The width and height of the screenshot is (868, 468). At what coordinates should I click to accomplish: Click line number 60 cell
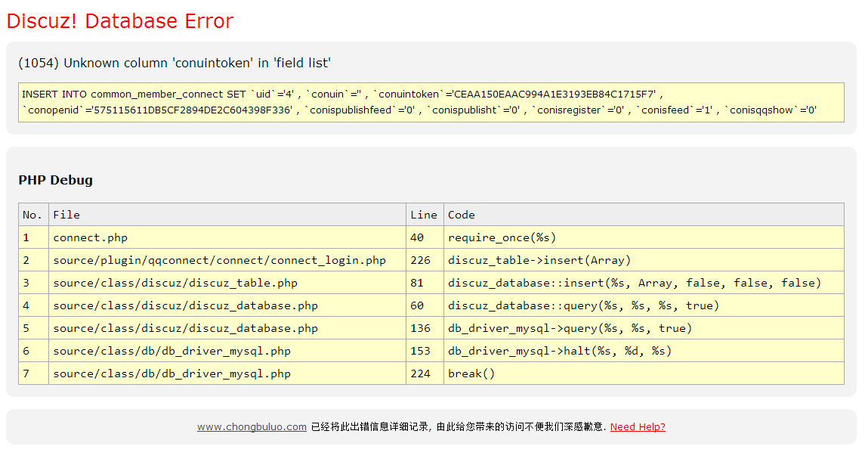[425, 305]
